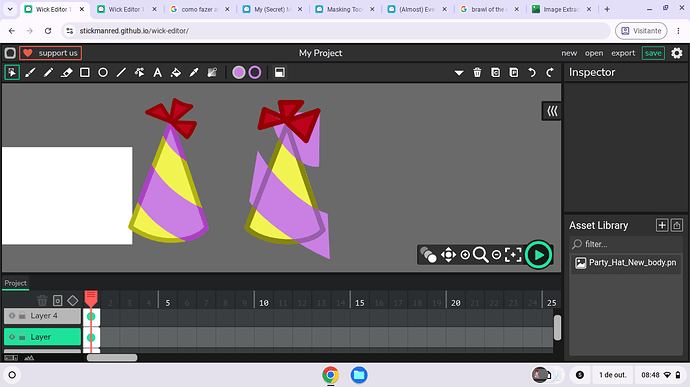Select the frame on the active Layer
This screenshot has height=387, width=690.
pos(92,338)
